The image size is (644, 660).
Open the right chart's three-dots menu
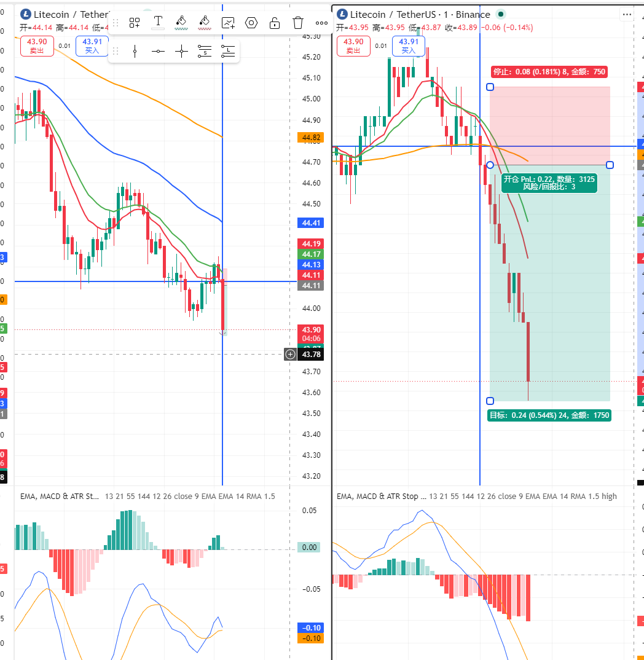click(627, 14)
